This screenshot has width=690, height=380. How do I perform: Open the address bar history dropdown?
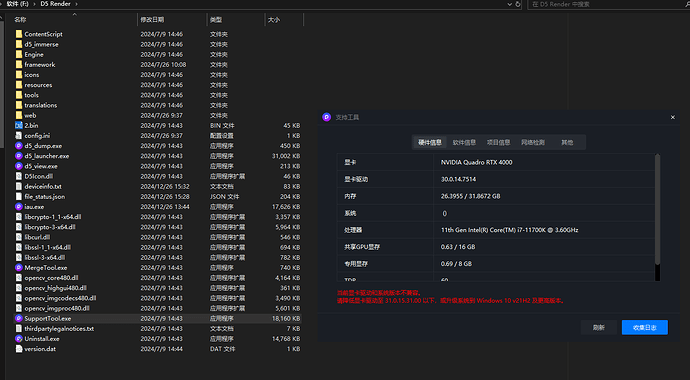point(509,4)
